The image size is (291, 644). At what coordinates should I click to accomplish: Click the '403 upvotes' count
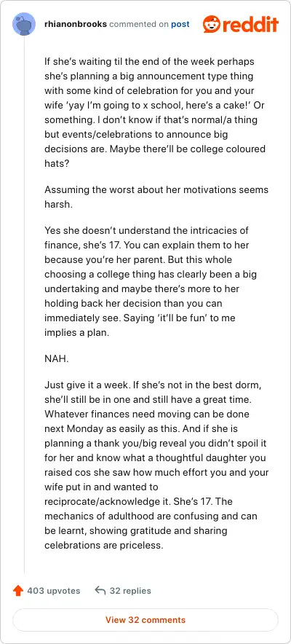[54, 591]
